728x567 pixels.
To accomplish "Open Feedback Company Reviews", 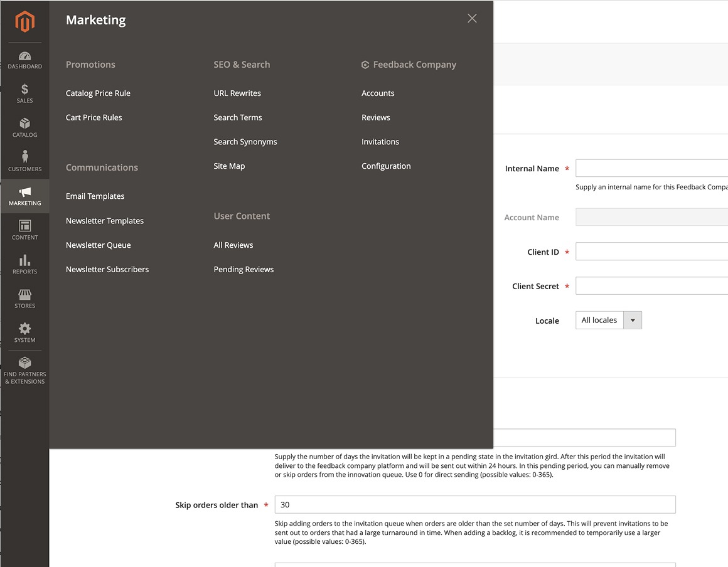I will tap(375, 117).
